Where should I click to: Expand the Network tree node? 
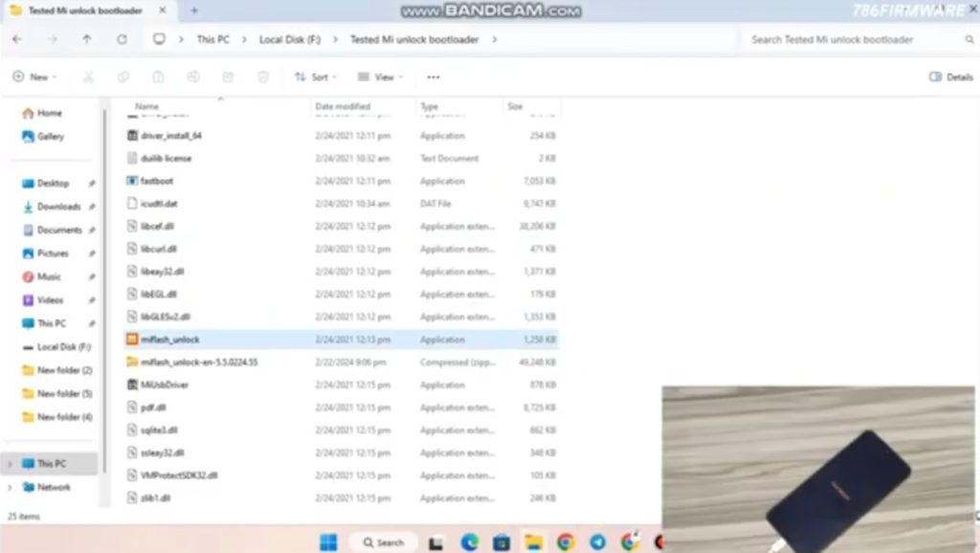click(x=11, y=487)
